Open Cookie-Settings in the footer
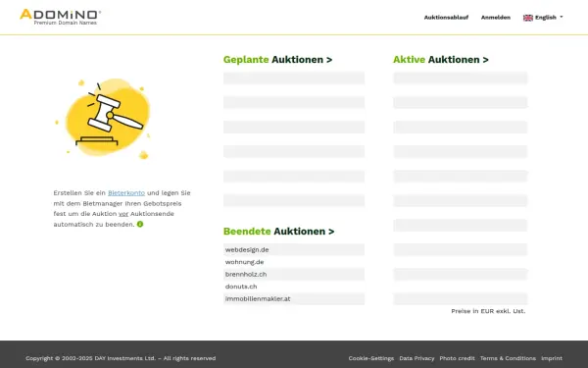 (x=370, y=358)
